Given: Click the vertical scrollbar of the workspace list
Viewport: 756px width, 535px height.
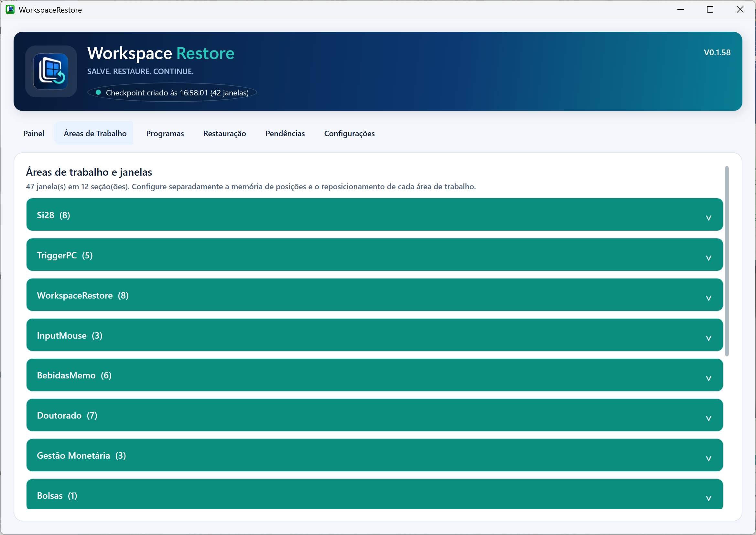Looking at the screenshot, I should click(727, 261).
